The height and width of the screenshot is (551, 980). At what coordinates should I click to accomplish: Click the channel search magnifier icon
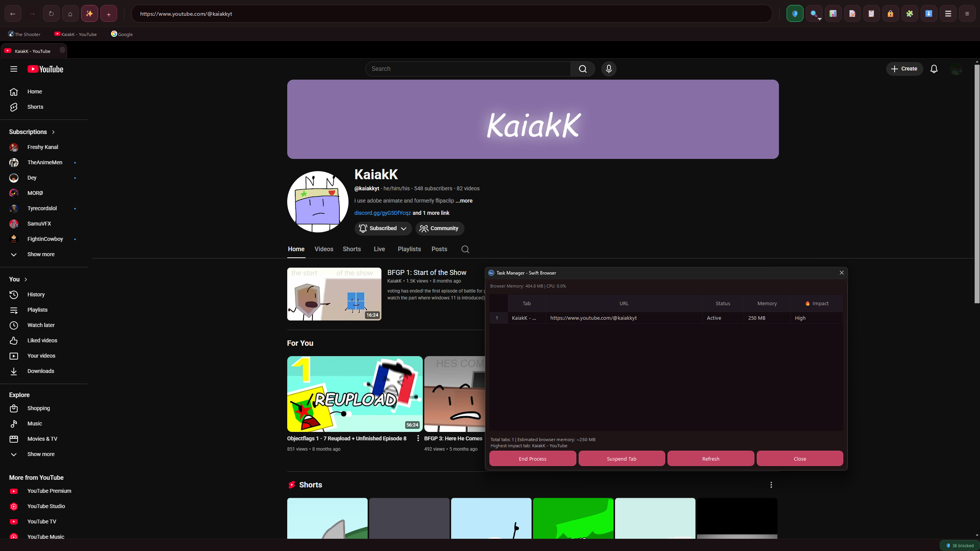(465, 249)
